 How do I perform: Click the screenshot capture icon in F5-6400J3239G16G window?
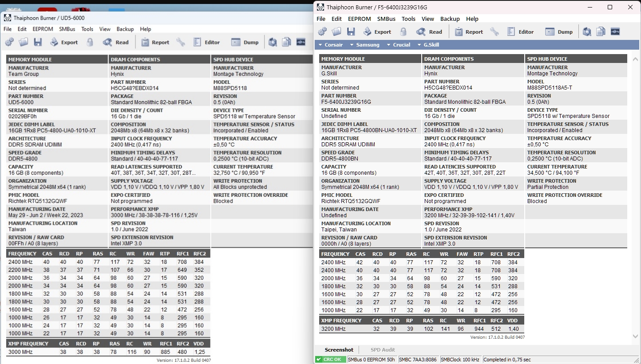point(587,31)
